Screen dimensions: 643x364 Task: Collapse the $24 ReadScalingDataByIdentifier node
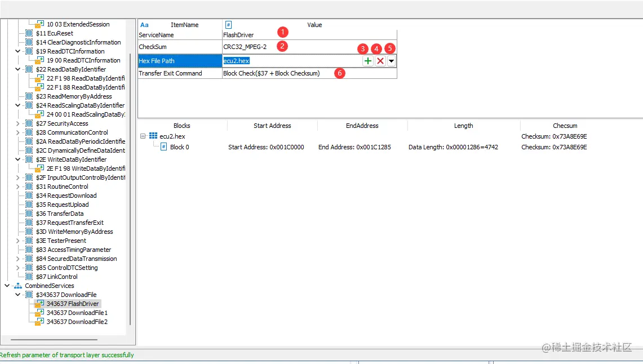(x=17, y=105)
